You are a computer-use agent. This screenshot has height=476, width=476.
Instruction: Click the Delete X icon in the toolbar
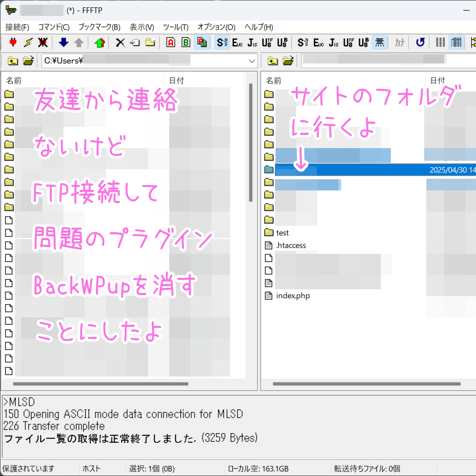pos(120,42)
